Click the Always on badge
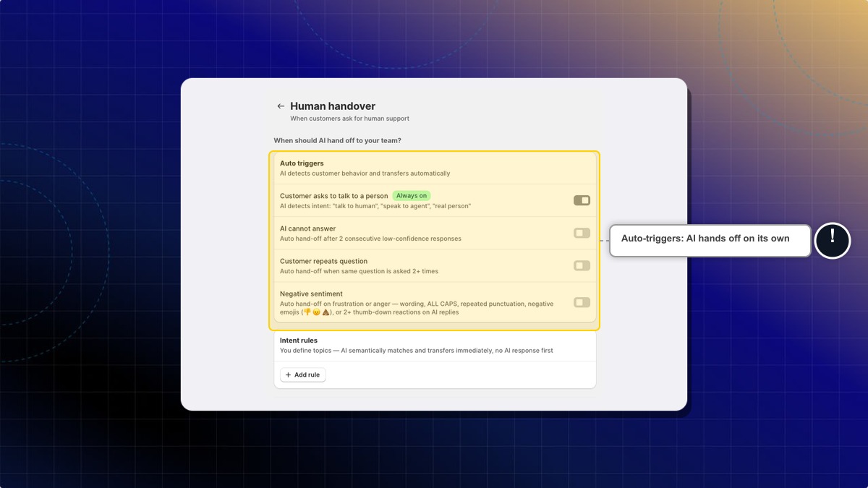The height and width of the screenshot is (488, 868). (x=412, y=196)
